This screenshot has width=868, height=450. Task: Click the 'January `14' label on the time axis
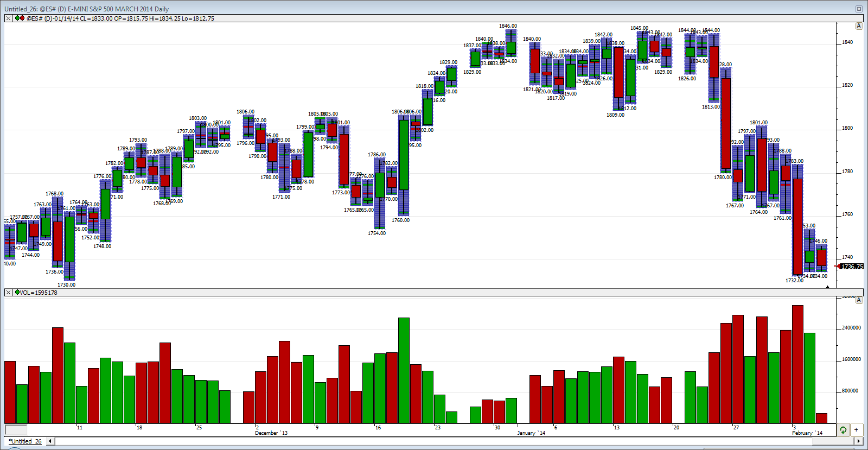tap(531, 433)
